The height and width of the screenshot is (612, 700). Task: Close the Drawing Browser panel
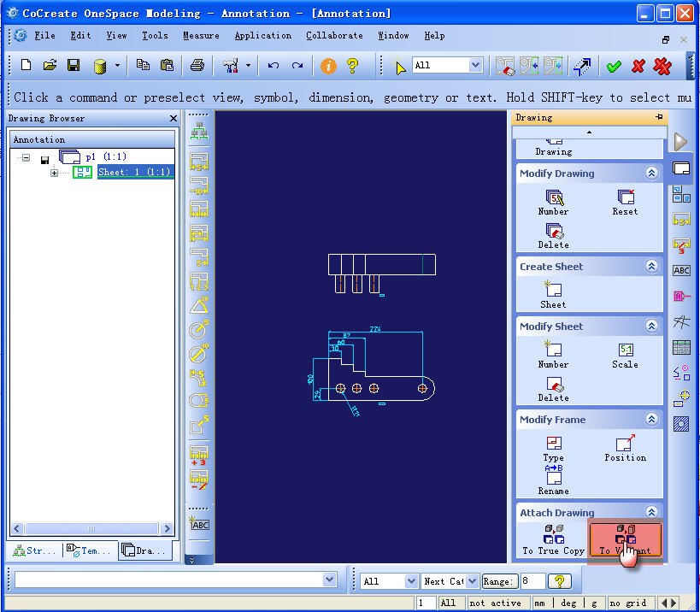(174, 118)
